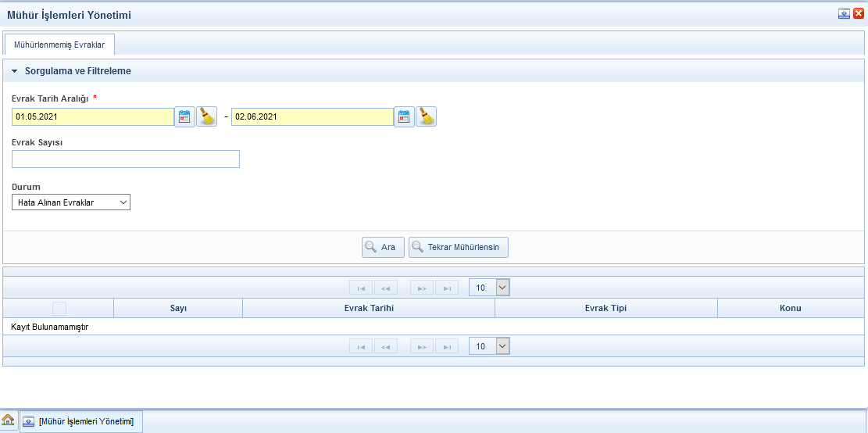Viewport: 868px width, 433px height.
Task: Click the Ara search button
Action: pos(382,247)
